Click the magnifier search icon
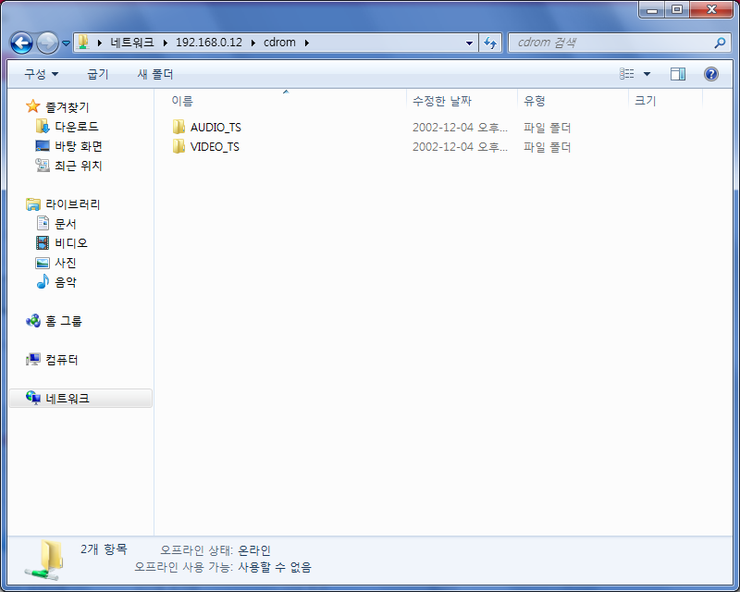The height and width of the screenshot is (592, 740). (720, 43)
